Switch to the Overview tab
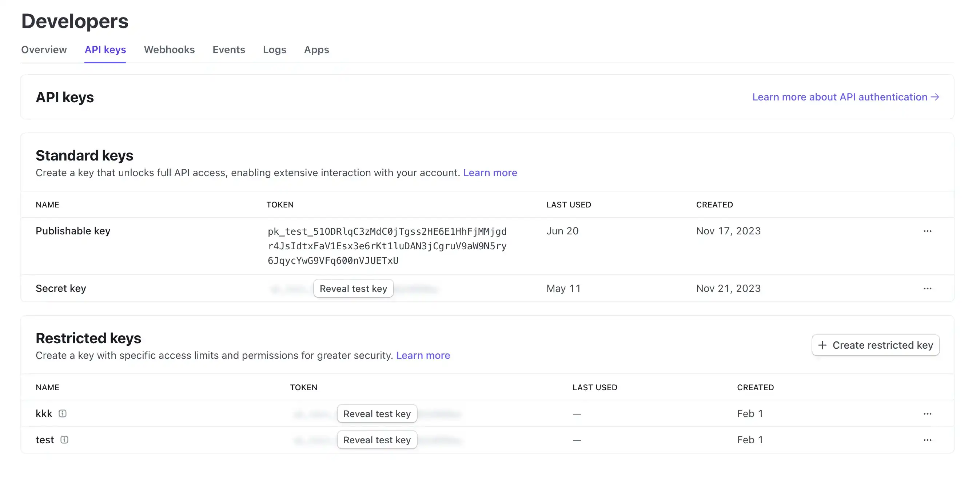 pos(44,50)
